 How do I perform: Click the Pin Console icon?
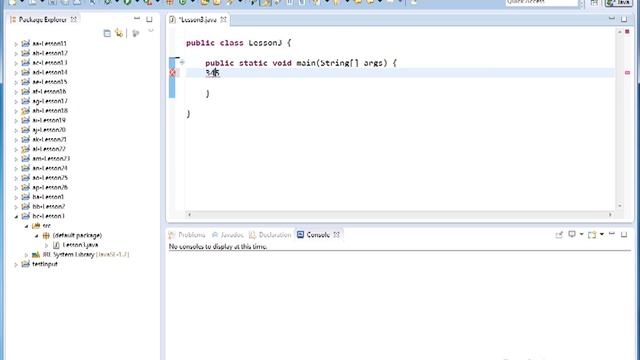(x=559, y=234)
